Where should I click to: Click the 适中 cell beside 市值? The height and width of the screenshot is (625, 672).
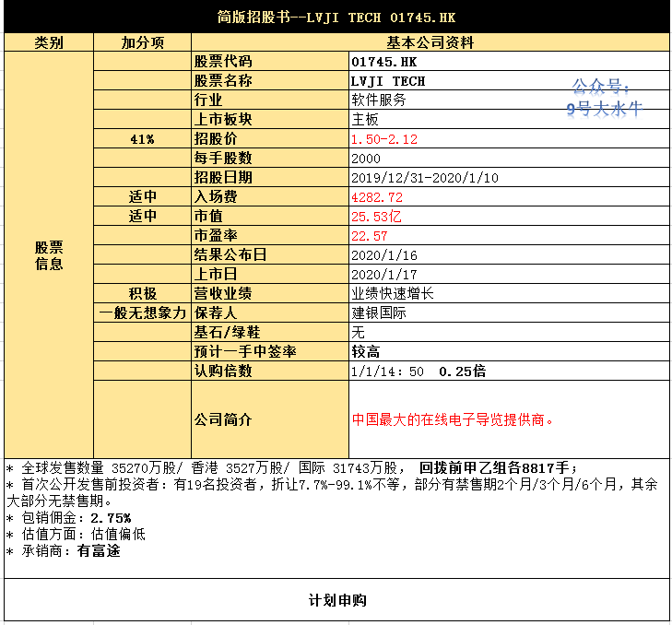tap(142, 216)
